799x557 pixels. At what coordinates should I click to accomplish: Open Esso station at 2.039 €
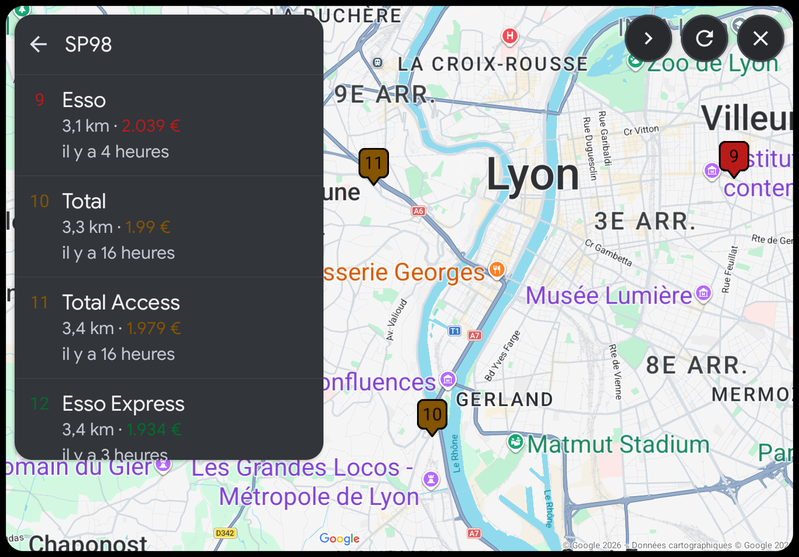click(x=169, y=125)
